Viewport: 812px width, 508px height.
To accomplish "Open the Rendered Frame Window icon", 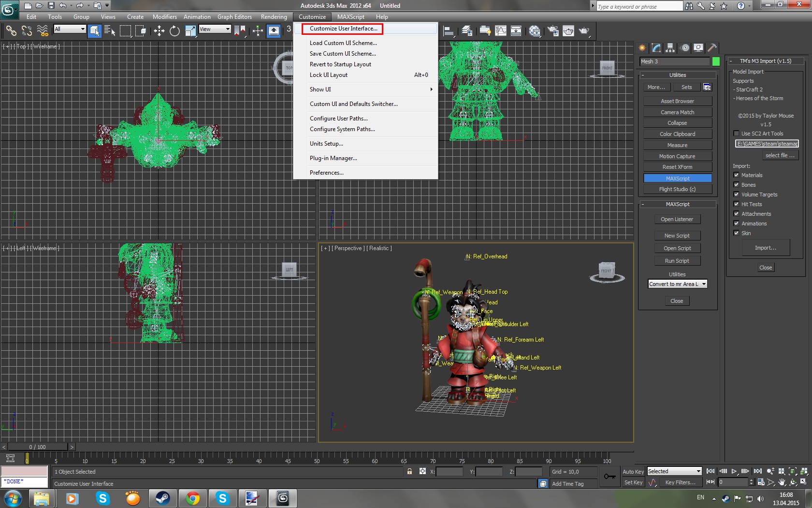I will click(568, 31).
